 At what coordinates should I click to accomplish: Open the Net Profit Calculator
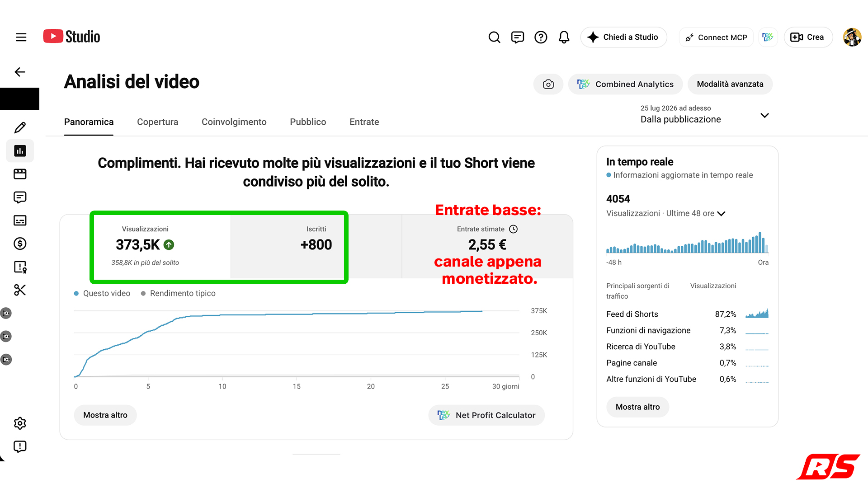[x=486, y=415]
